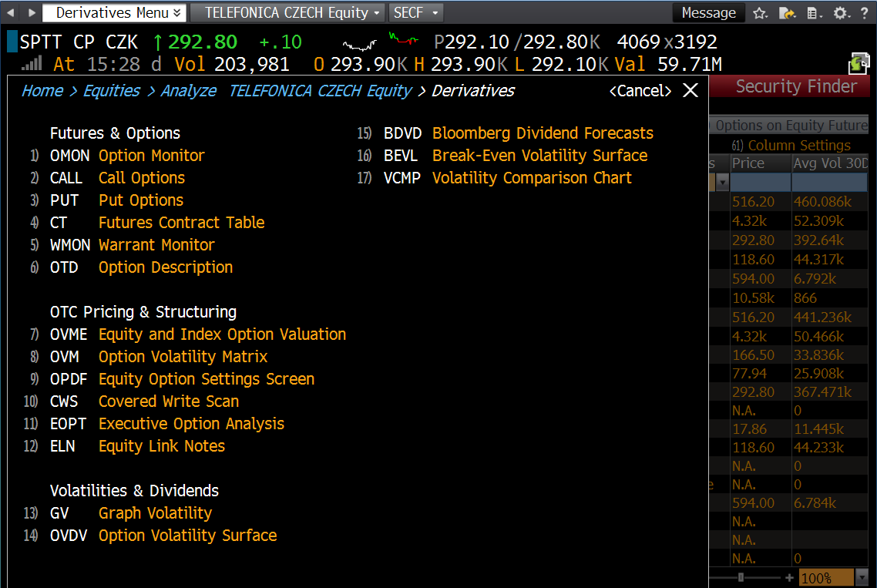Screen dimensions: 877x588
Task: Open GV Graph Volatility
Action: [x=131, y=513]
